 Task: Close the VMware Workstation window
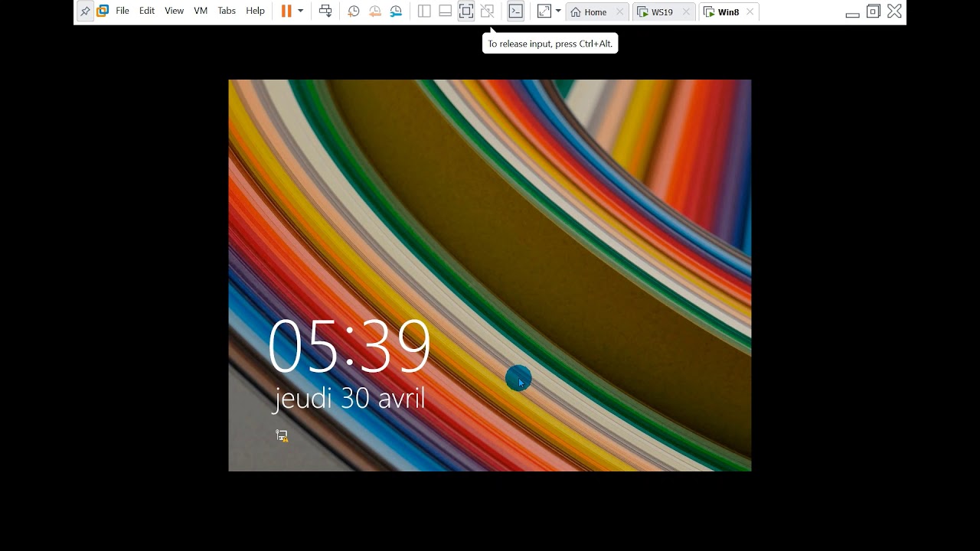click(894, 11)
